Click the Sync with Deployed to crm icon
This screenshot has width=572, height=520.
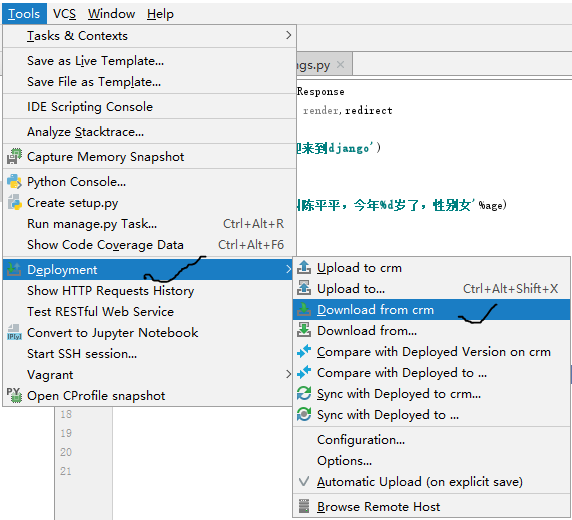[304, 393]
